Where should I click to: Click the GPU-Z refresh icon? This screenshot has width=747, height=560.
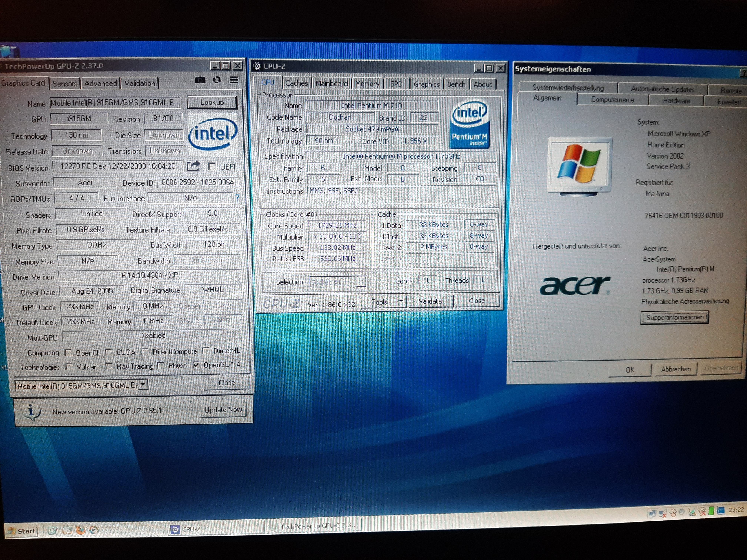(217, 80)
